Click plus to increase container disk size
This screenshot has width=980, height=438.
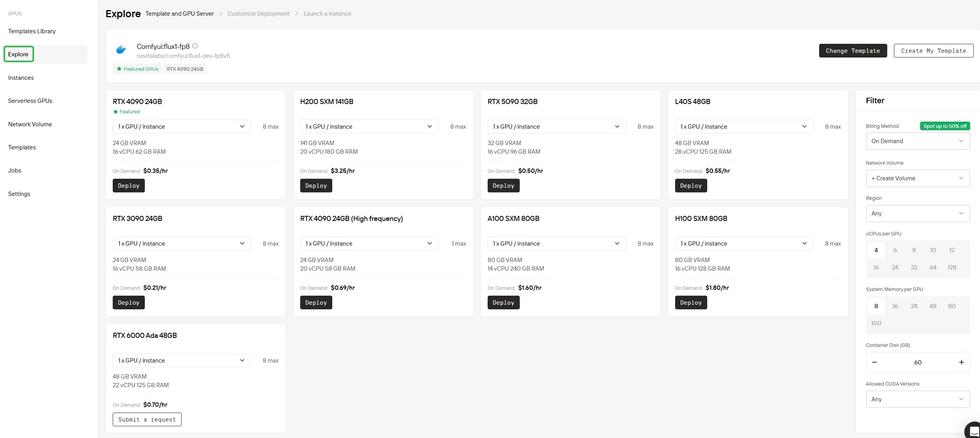(961, 362)
